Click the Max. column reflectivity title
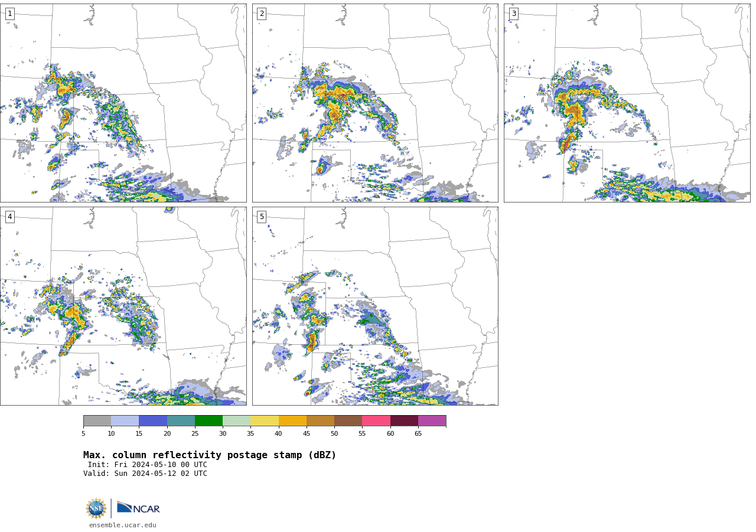756x532 pixels. pos(210,455)
